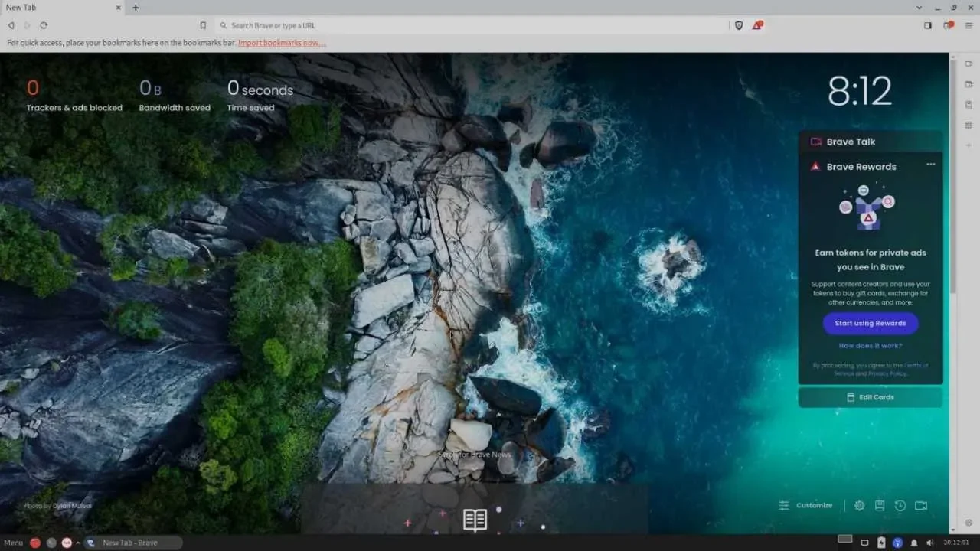The width and height of the screenshot is (980, 551).
Task: Open bookmarks icon at page bottom
Action: pos(880,505)
